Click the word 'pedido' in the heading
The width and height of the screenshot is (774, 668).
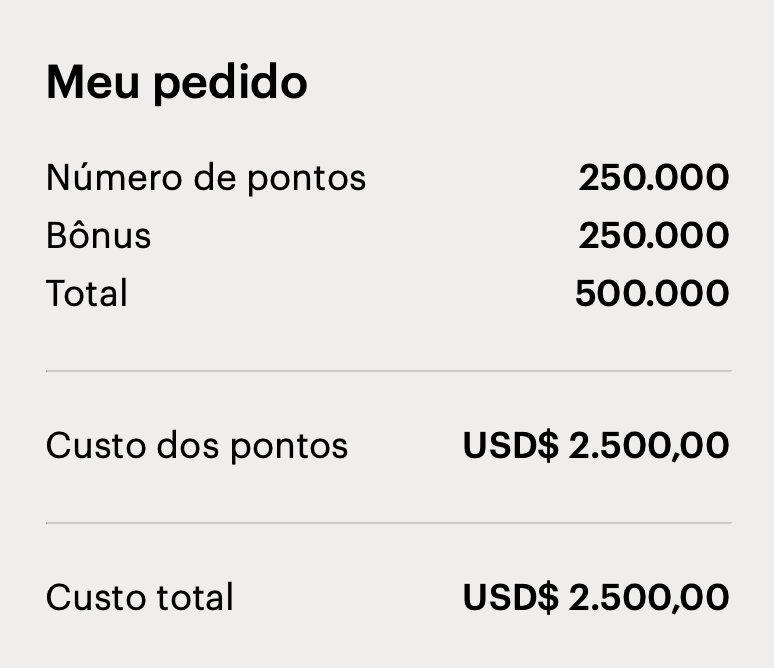click(231, 83)
